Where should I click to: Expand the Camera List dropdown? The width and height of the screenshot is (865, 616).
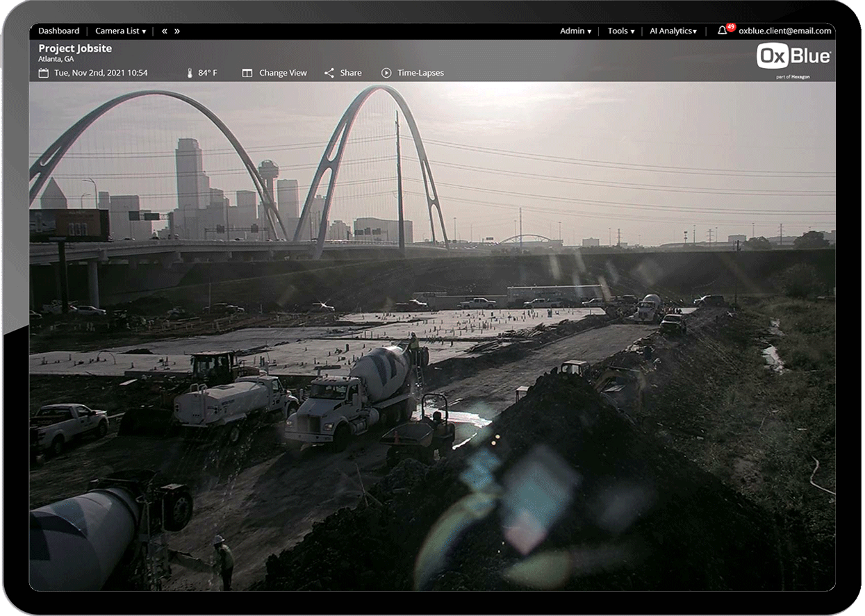click(x=120, y=31)
